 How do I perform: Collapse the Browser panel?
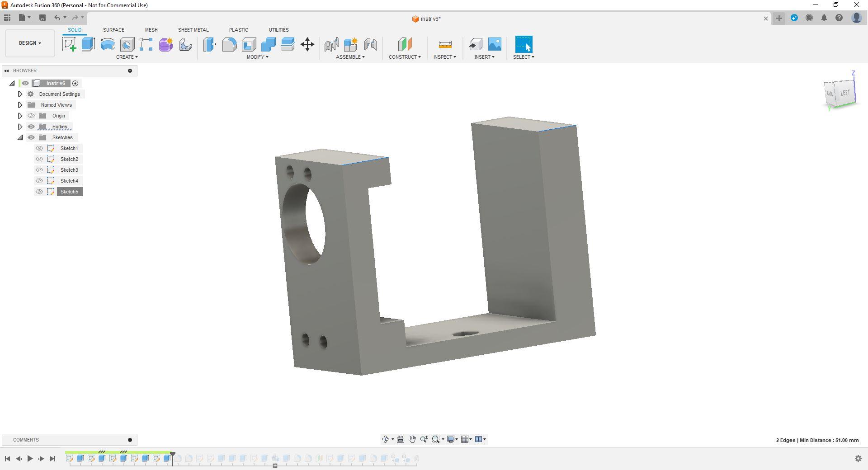click(6, 70)
